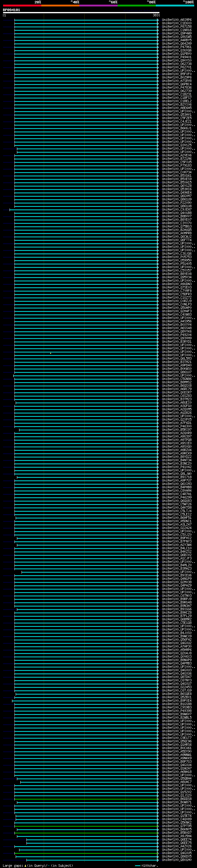Select hit label UniRef100_B9I718
197x868 pixels.
coord(176,477)
